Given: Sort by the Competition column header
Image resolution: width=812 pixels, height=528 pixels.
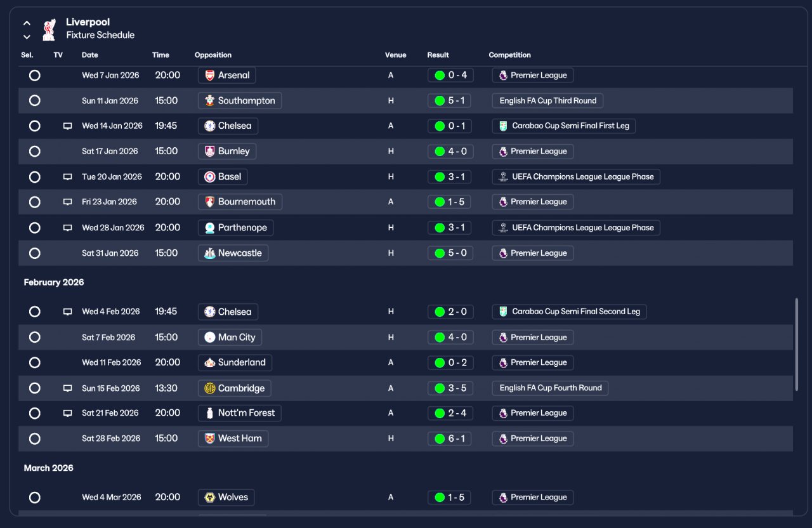Looking at the screenshot, I should [509, 55].
